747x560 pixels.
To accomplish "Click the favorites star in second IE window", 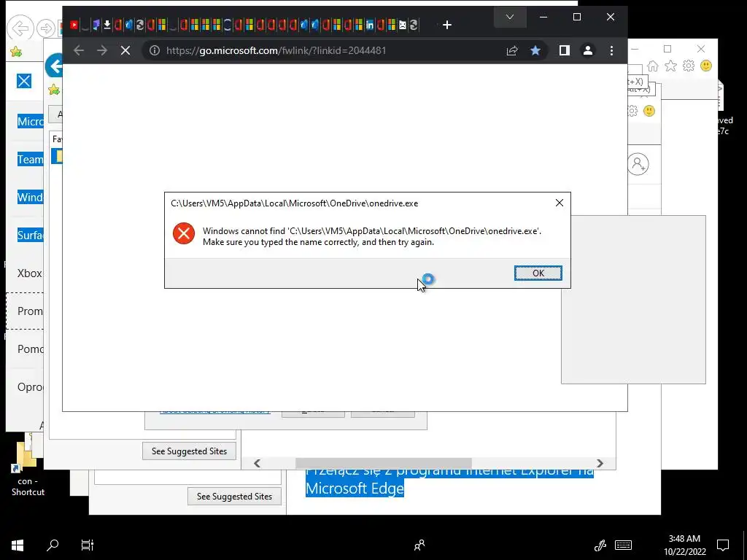I will point(54,90).
